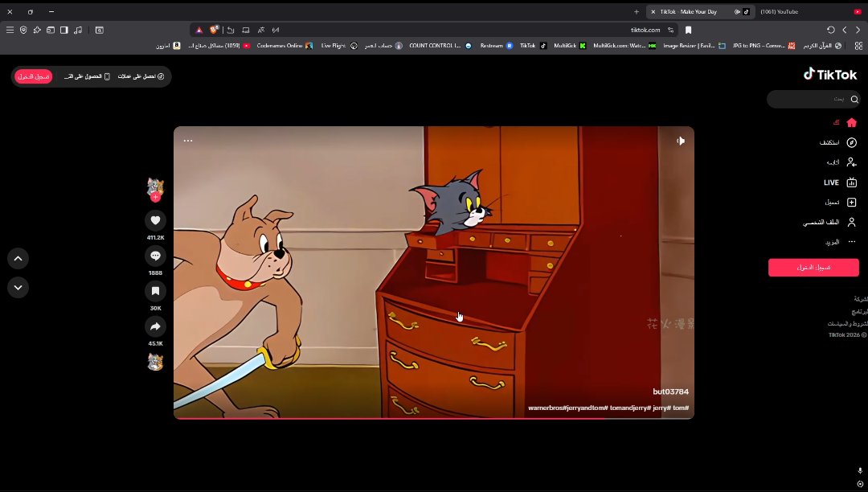The height and width of the screenshot is (492, 868).
Task: Open the TikTok bookmark in bookmarks bar
Action: point(533,46)
